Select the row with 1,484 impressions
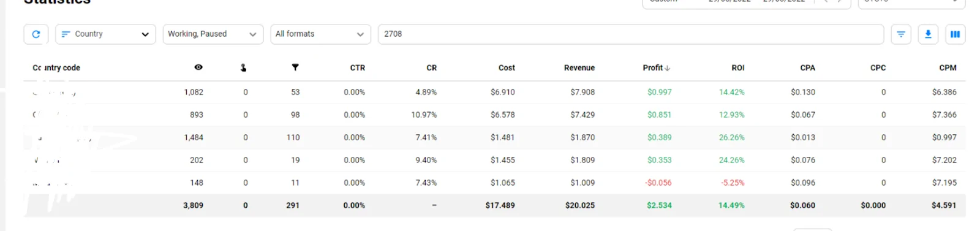980x231 pixels. (x=495, y=138)
